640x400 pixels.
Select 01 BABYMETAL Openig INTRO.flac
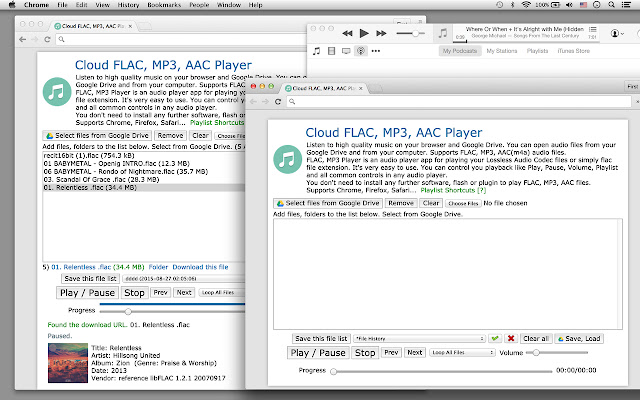point(144,164)
